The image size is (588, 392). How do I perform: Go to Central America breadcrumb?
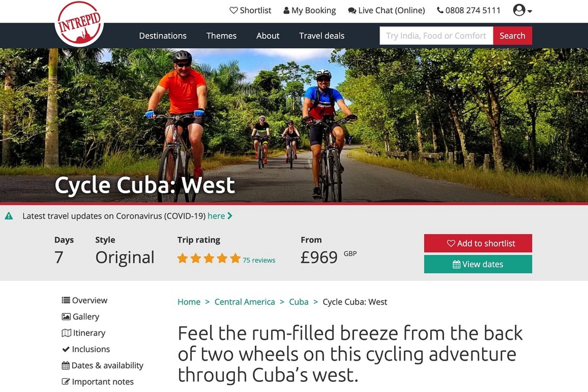(x=244, y=302)
